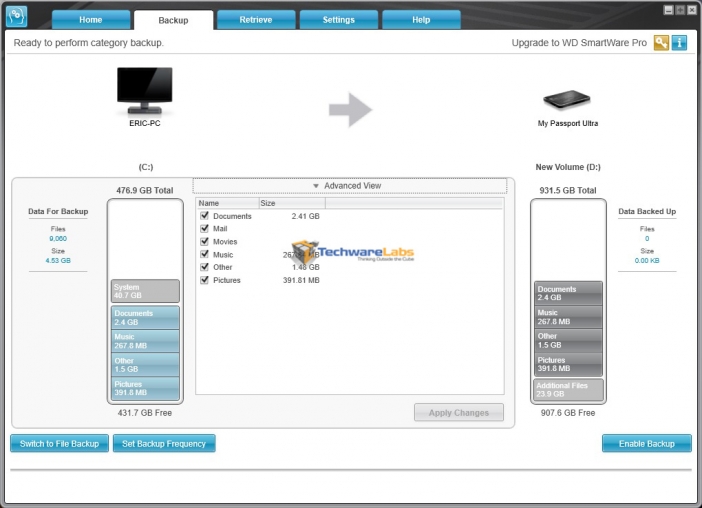This screenshot has width=702, height=508.
Task: Click the Pictures size value 391.81 MB
Action: click(x=301, y=280)
